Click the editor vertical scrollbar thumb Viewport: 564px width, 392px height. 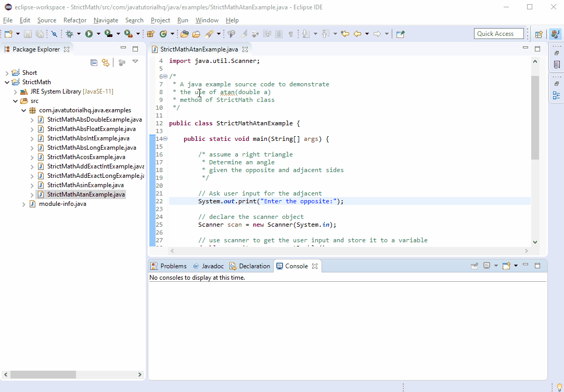tap(535, 117)
